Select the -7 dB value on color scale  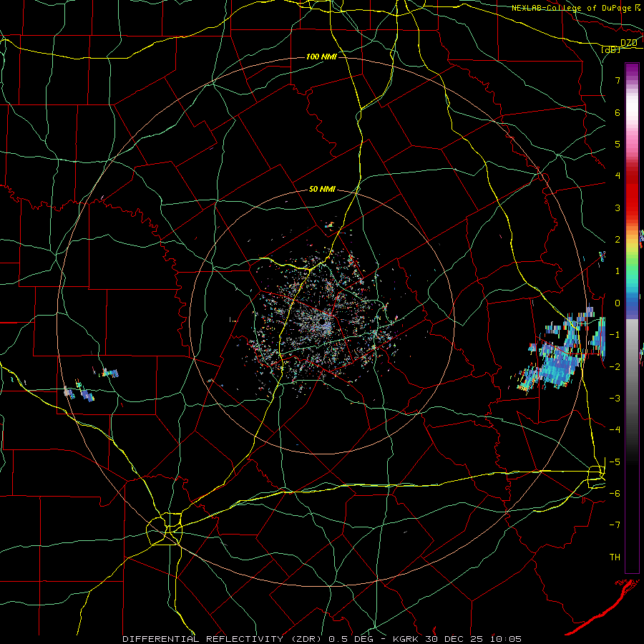615,525
